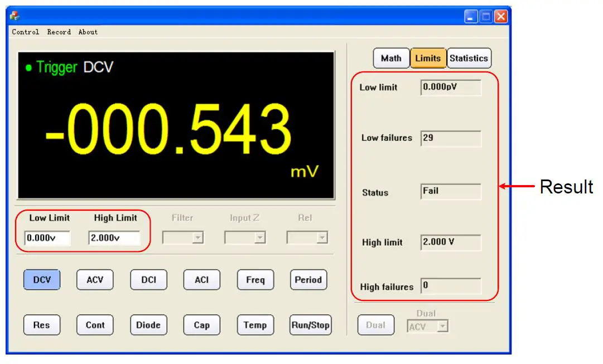Expand the Rel dropdown
The height and width of the screenshot is (364, 603).
[307, 237]
